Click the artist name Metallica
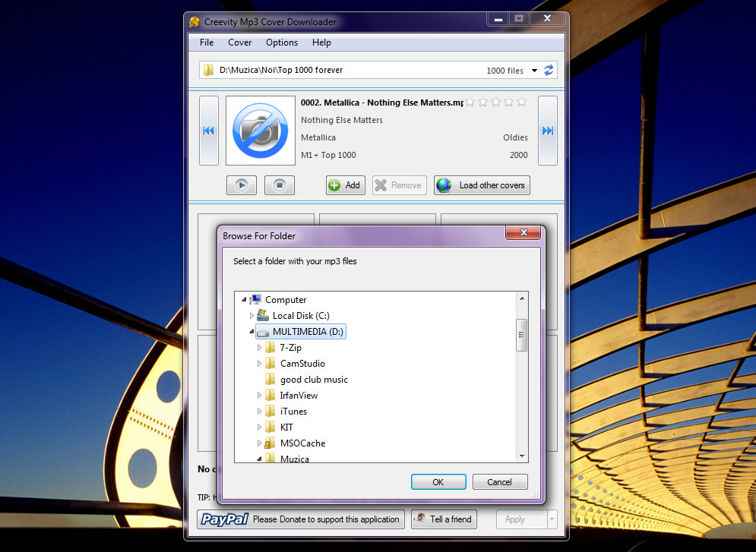 (318, 137)
